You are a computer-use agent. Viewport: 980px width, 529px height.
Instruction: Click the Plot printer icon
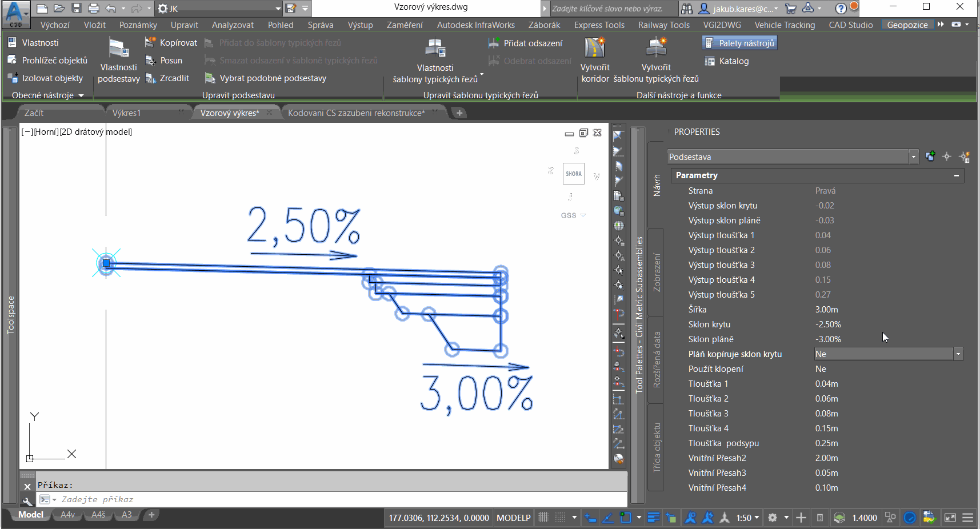(94, 9)
